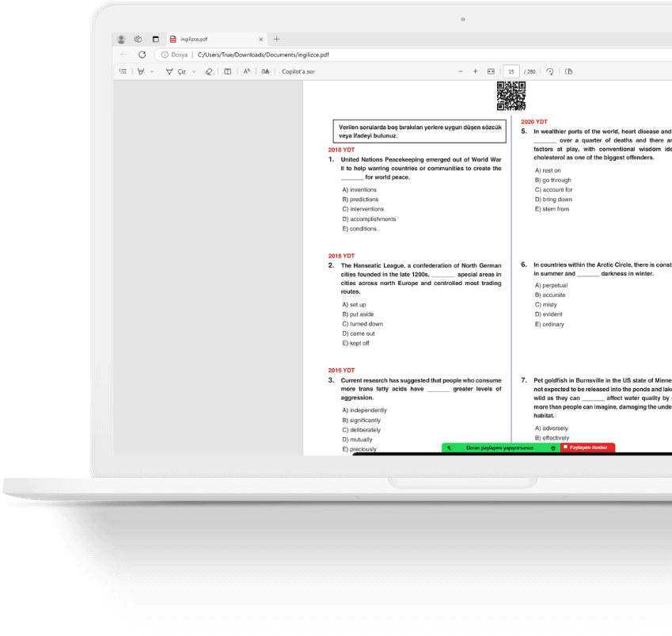Screen dimensions: 672x636
Task: Zoom in with the plus button
Action: [x=475, y=71]
